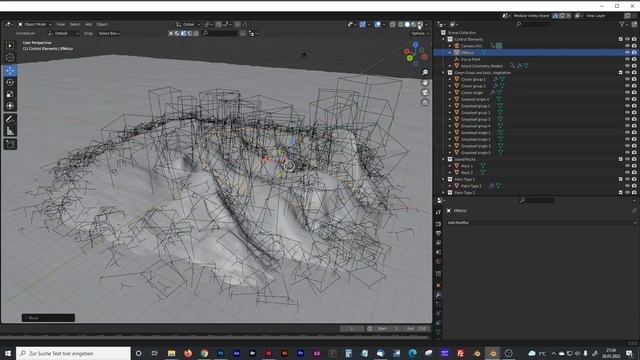The width and height of the screenshot is (640, 360).
Task: Select Rock 1 in the outliner
Action: click(467, 166)
